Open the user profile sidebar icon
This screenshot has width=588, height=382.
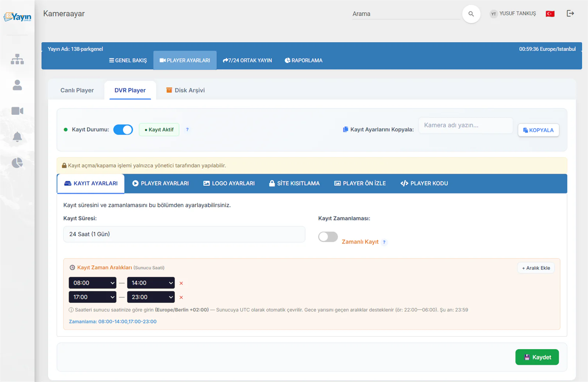click(17, 85)
